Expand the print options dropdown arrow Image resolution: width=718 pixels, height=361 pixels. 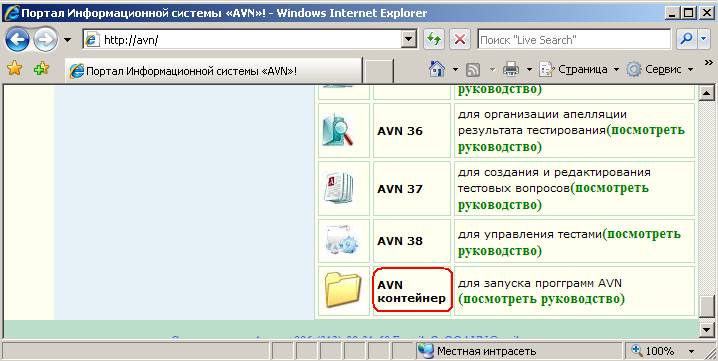529,70
